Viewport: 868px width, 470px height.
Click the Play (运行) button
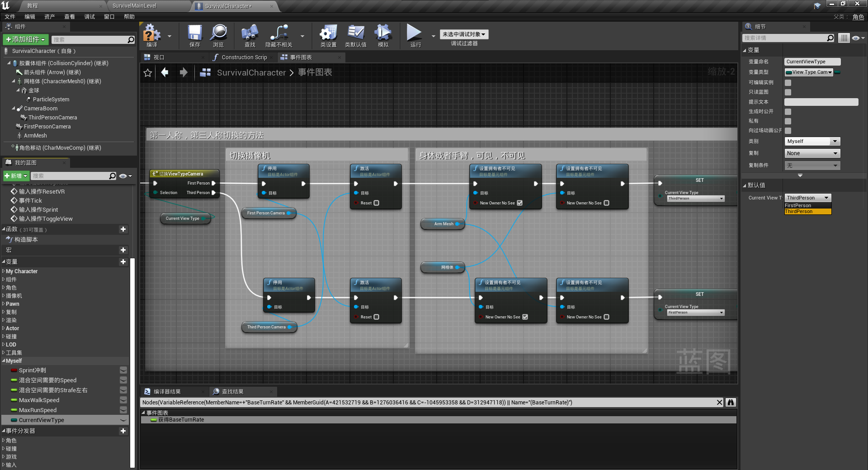pyautogui.click(x=415, y=35)
